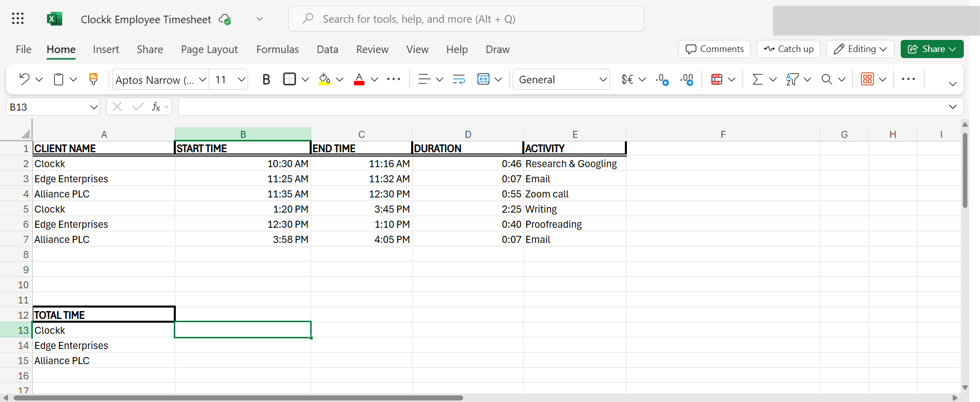Open the View tab
The image size is (980, 402).
coord(417,49)
